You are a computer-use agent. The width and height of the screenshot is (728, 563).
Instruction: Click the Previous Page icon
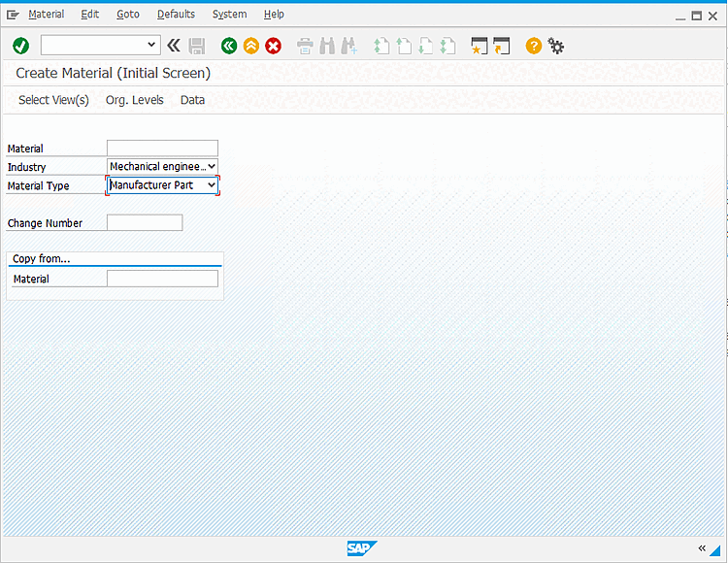[x=404, y=46]
